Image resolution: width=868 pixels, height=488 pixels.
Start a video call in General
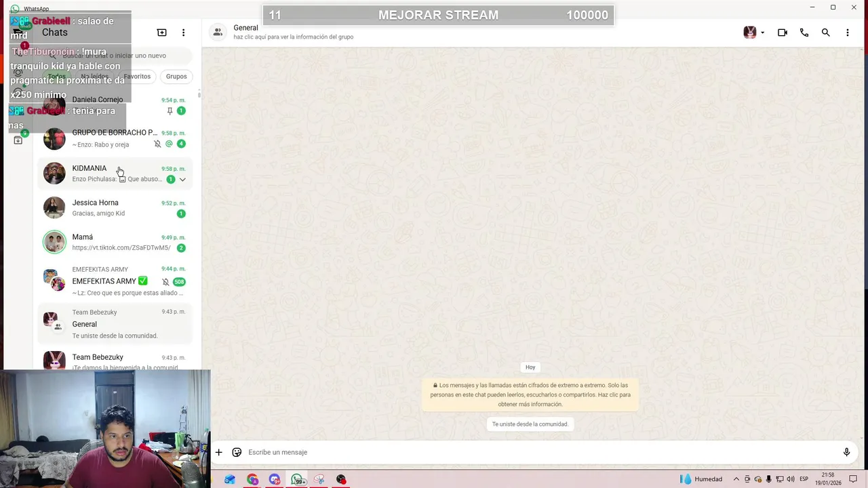[783, 33]
